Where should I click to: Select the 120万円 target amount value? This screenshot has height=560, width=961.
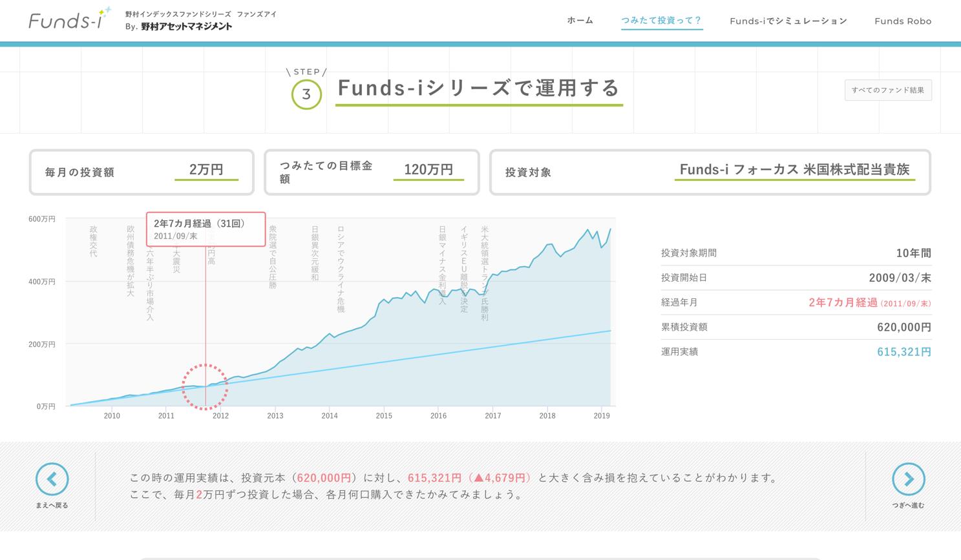coord(428,170)
